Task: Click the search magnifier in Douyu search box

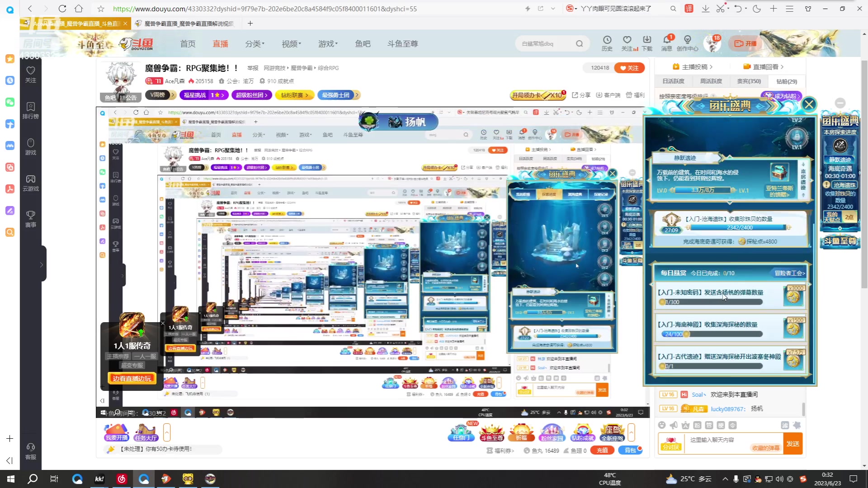Action: [x=579, y=44]
